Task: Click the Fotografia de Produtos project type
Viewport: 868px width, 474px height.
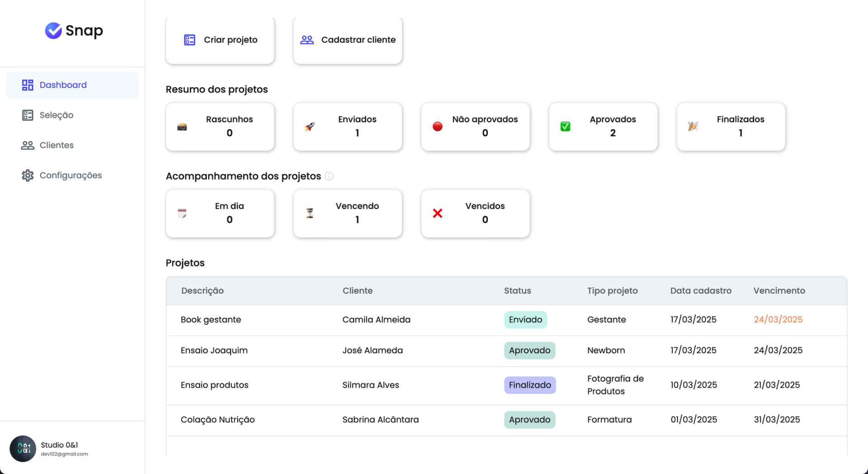Action: 615,385
